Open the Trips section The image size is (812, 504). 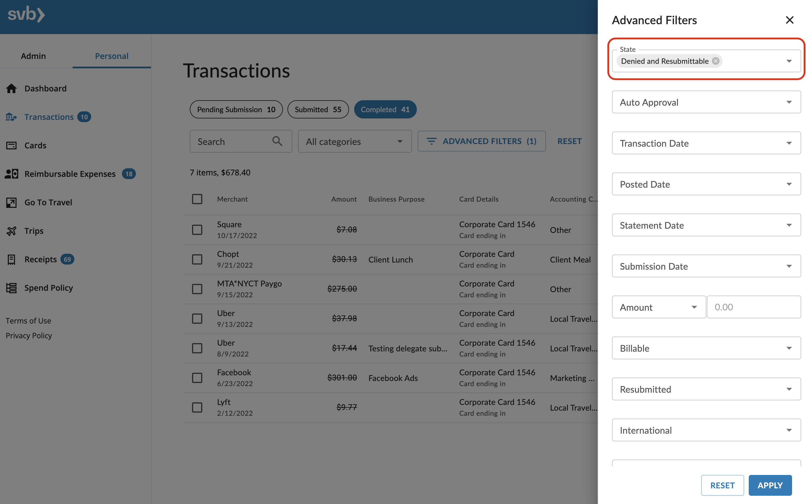34,230
